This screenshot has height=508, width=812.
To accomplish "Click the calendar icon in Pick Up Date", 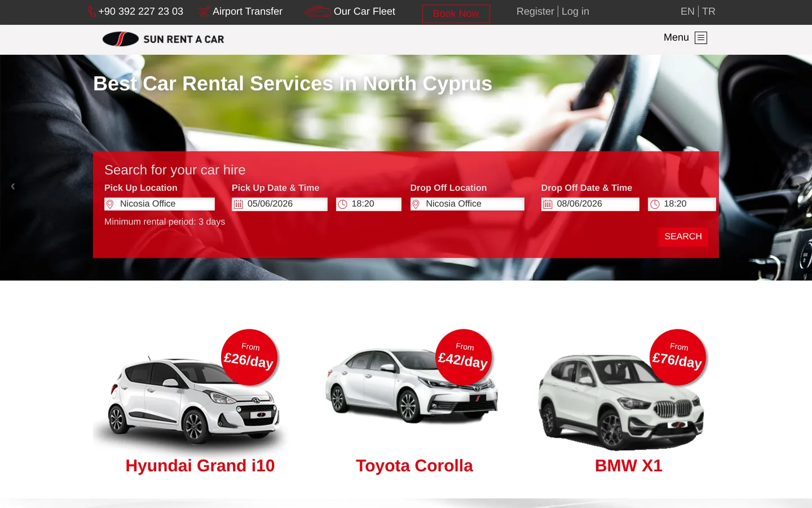I will pos(239,204).
